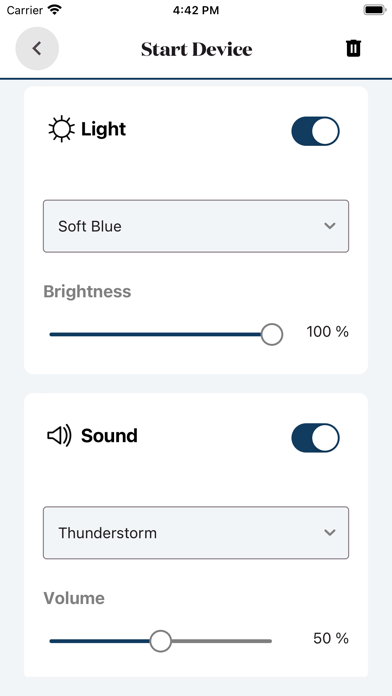Viewport: 392px width, 696px height.
Task: Click the gray unfilled part of Volume track
Action: [x=222, y=641]
